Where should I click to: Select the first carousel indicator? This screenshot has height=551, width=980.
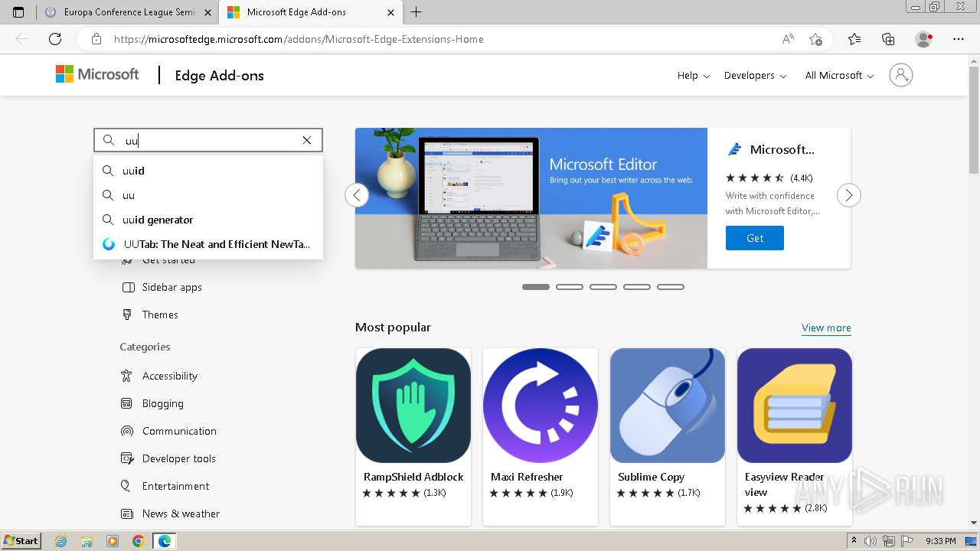(536, 287)
